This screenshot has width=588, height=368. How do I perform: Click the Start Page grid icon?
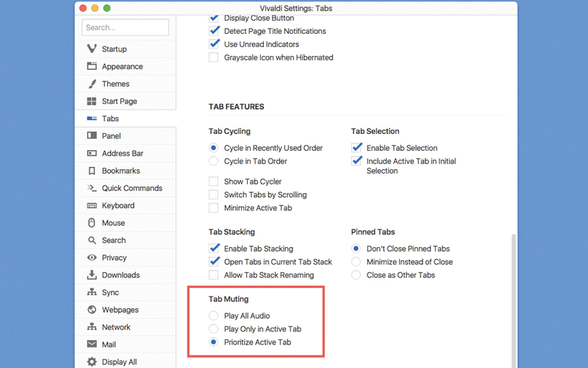coord(92,102)
